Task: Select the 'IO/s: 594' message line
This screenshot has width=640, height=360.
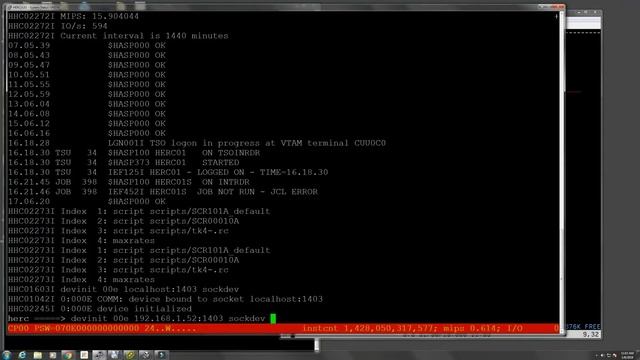Action: [x=58, y=26]
